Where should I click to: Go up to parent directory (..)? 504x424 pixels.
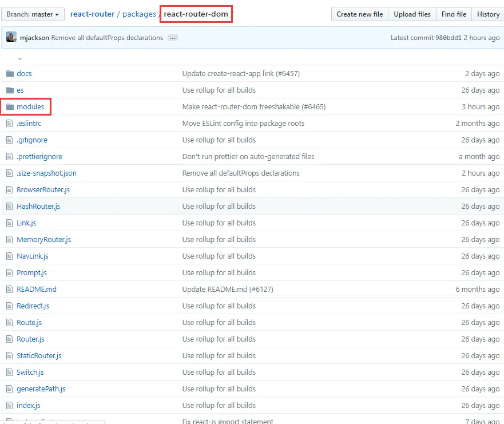tap(19, 58)
